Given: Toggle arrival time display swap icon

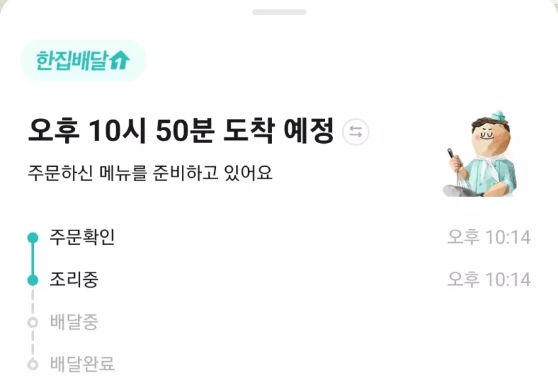Looking at the screenshot, I should (355, 132).
